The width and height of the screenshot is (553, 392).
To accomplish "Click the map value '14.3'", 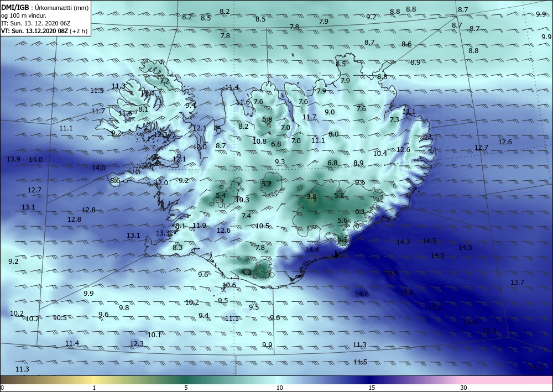I will pyautogui.click(x=403, y=242).
